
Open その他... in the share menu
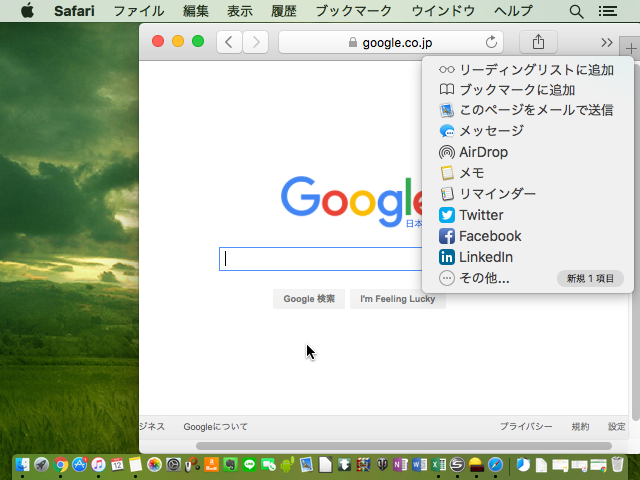click(484, 278)
